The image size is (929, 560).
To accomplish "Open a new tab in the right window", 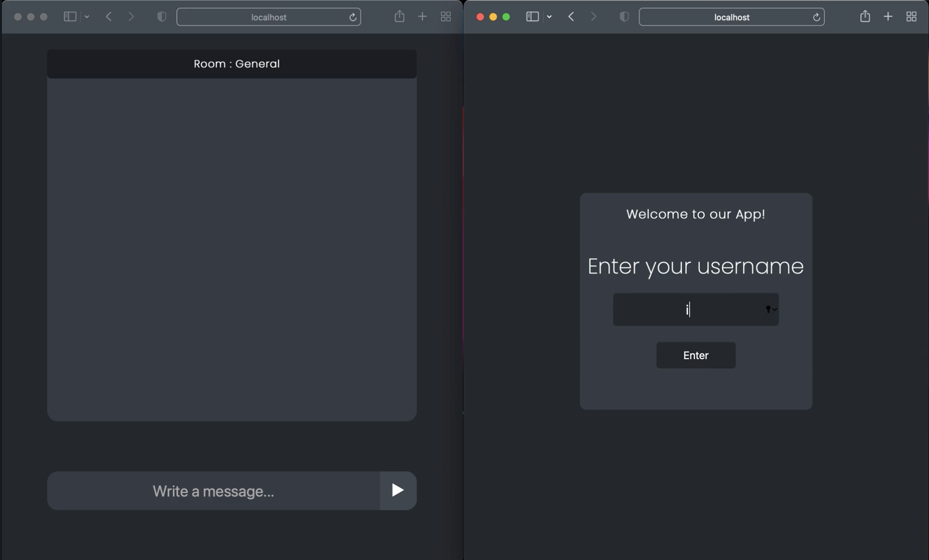I will pyautogui.click(x=888, y=16).
